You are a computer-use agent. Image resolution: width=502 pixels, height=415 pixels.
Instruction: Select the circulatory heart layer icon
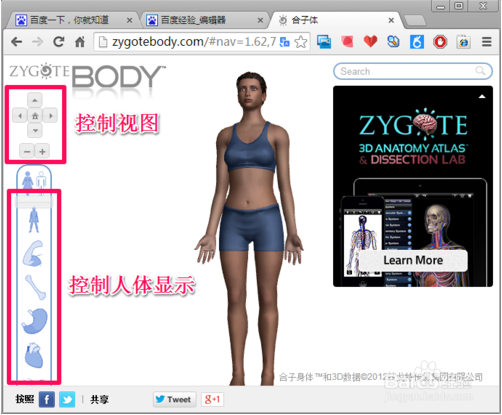(34, 355)
